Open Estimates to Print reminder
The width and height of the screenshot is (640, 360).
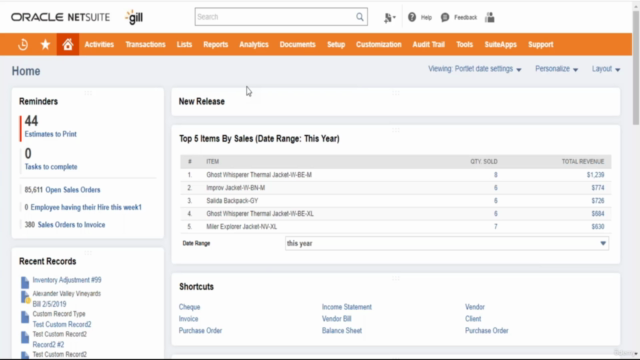tap(51, 134)
